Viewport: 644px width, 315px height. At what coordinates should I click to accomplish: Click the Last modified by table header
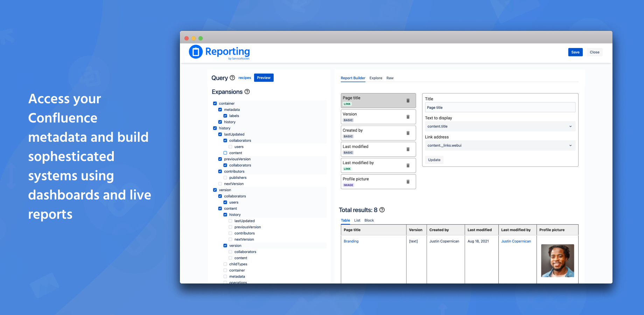click(517, 230)
